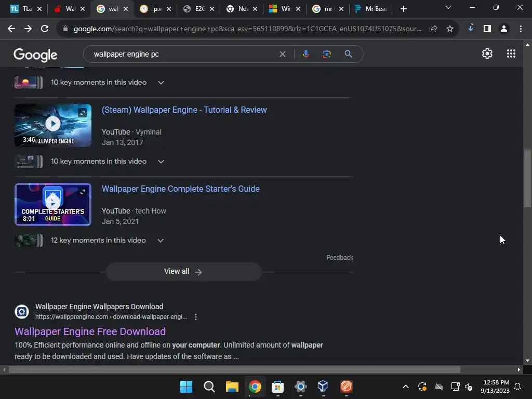Reload the current page
Viewport: 532px width, 399px height.
pos(45,29)
